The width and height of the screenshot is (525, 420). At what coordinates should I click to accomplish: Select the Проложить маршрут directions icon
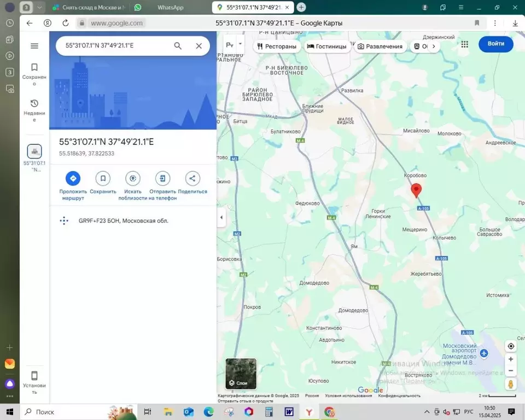72,178
